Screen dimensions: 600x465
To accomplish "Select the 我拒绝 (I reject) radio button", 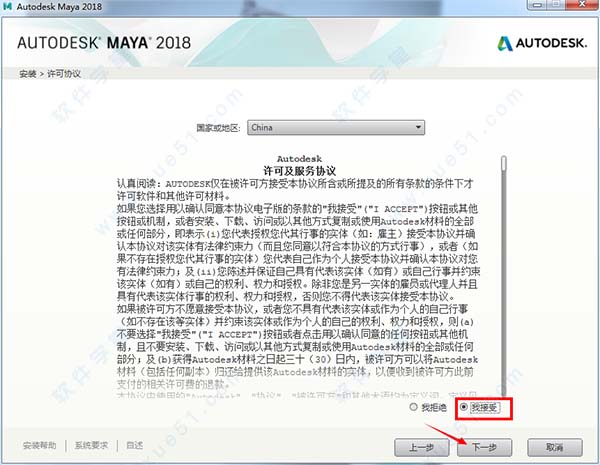I will [413, 407].
